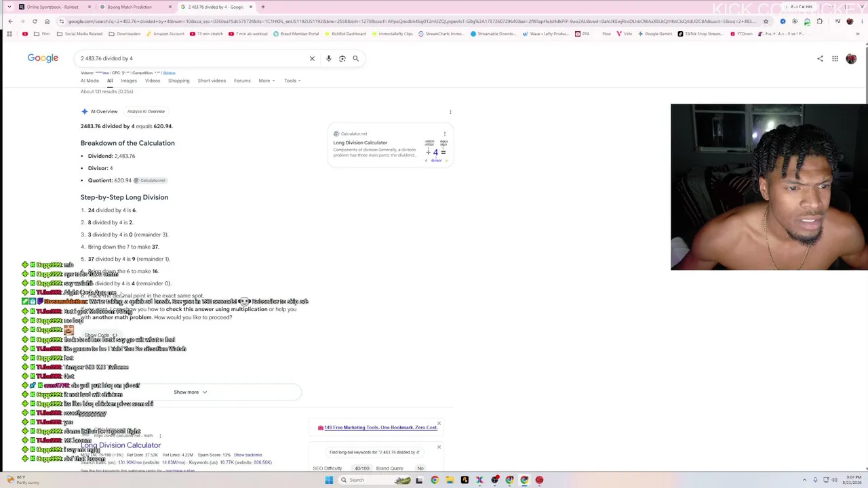Open Calculator.net card options menu
Image resolution: width=868 pixels, height=488 pixels.
click(445, 134)
